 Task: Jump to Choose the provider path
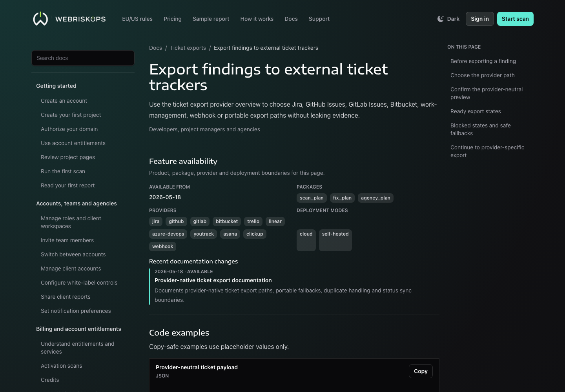point(483,75)
